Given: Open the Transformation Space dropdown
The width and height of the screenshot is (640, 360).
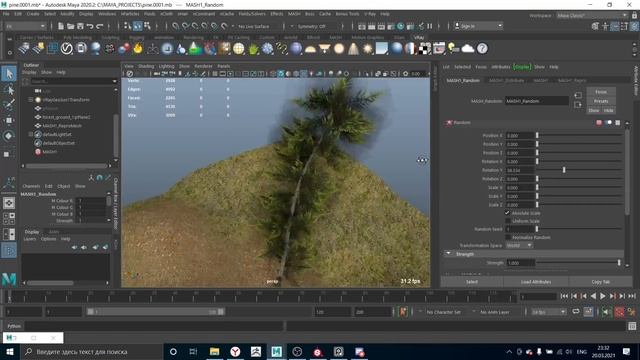Looking at the screenshot, I should [x=519, y=245].
